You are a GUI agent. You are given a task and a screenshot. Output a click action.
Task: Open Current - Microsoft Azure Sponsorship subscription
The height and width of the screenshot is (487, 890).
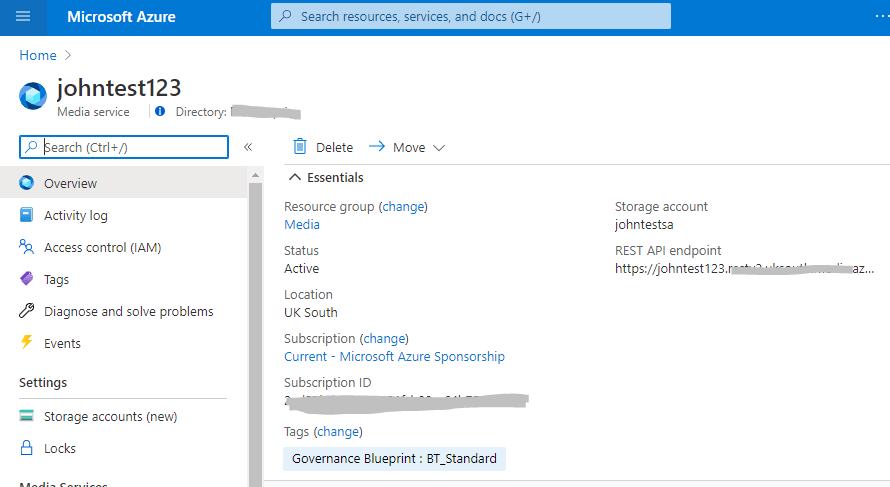tap(394, 356)
